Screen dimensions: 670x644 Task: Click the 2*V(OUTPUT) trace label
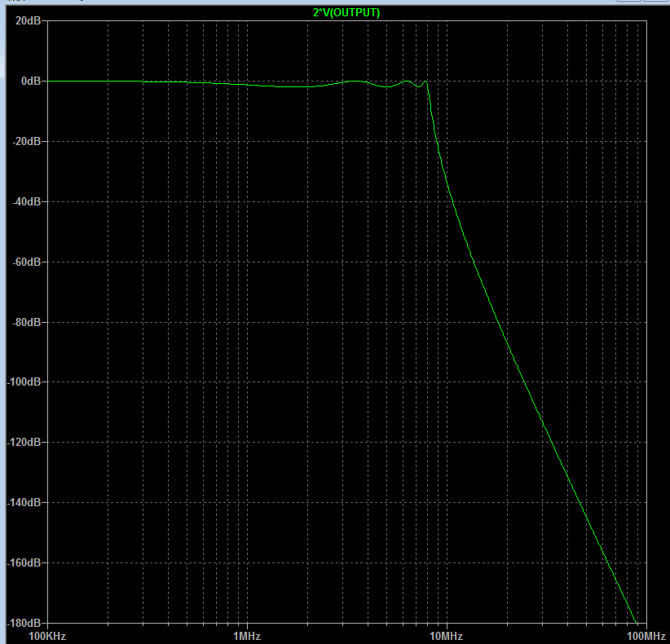pyautogui.click(x=346, y=13)
